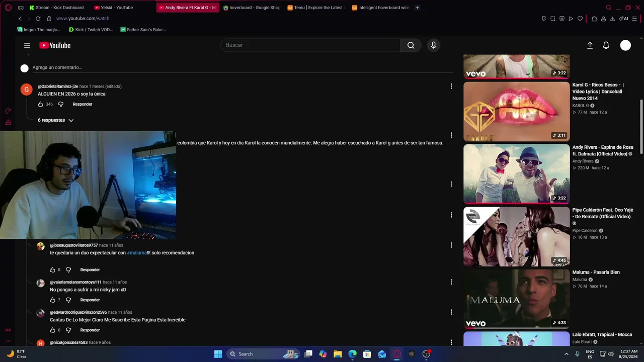The image size is (644, 362).
Task: Open options menu for edwardrodriguezvillazon2595 comment
Action: click(451, 312)
